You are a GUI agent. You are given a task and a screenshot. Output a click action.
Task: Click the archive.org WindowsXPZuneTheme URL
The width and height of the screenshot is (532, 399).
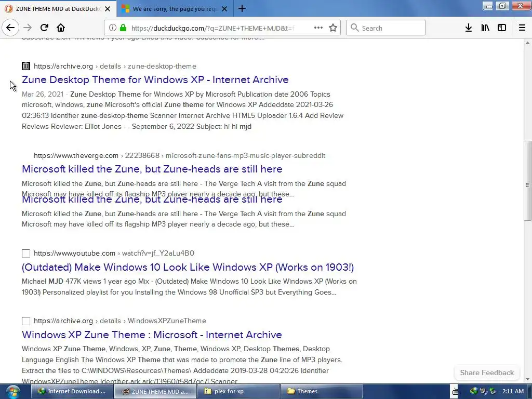pyautogui.click(x=120, y=321)
